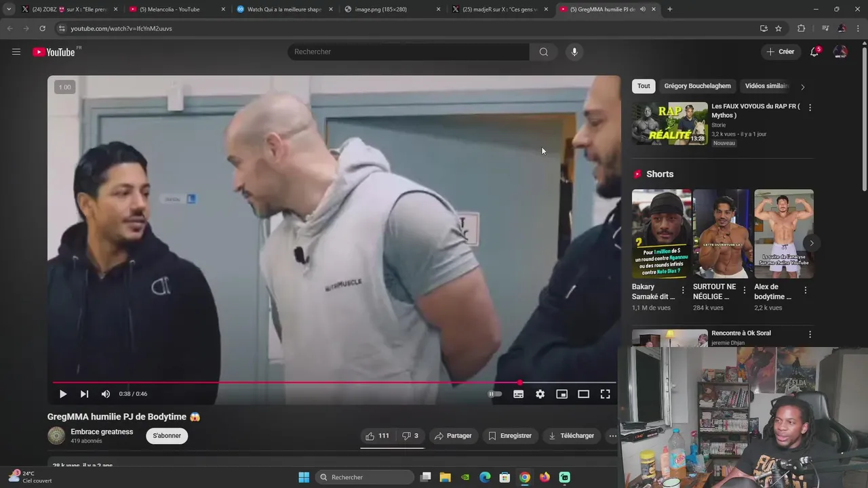Save video with Enregistrer button
868x488 pixels.
(510, 436)
